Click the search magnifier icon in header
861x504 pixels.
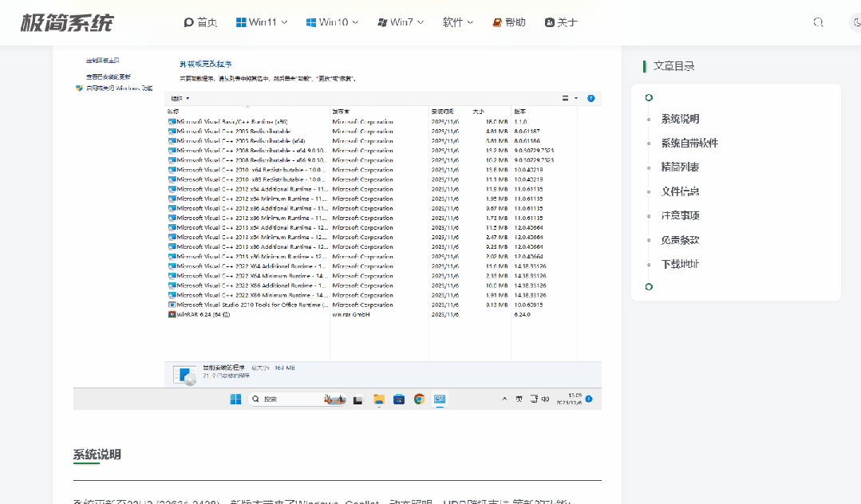[818, 22]
